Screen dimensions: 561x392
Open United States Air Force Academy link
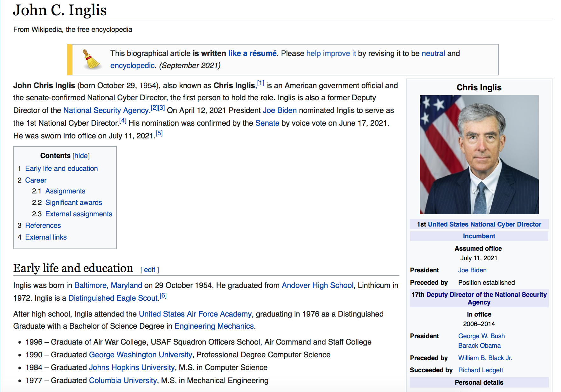pyautogui.click(x=195, y=314)
